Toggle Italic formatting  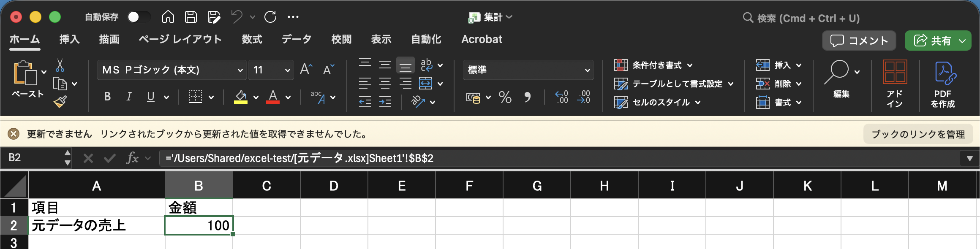click(129, 97)
